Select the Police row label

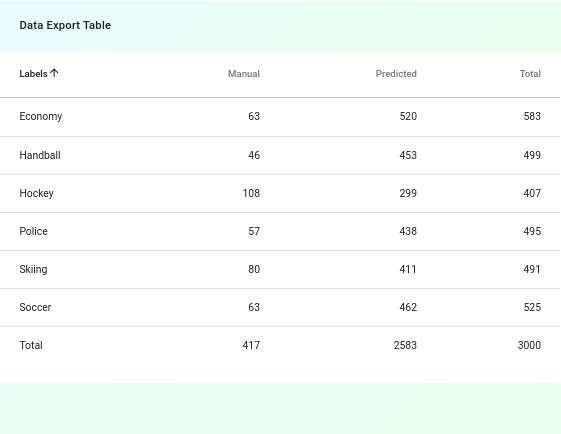point(34,231)
